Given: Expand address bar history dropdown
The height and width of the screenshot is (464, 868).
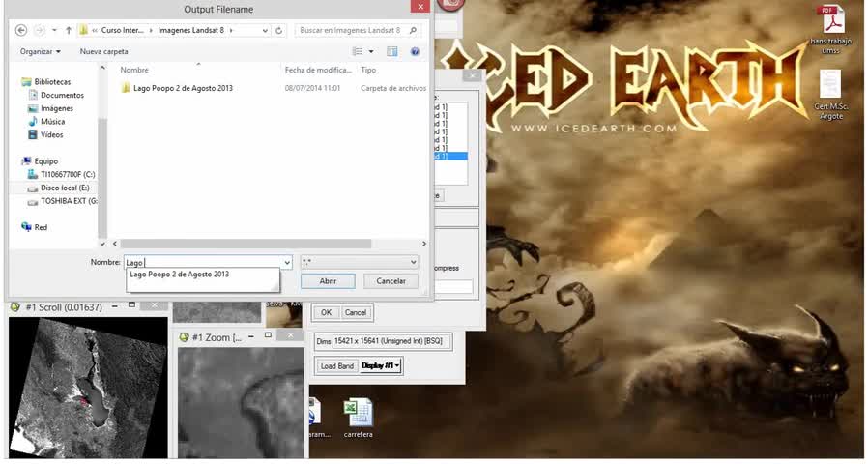Looking at the screenshot, I should tap(265, 31).
